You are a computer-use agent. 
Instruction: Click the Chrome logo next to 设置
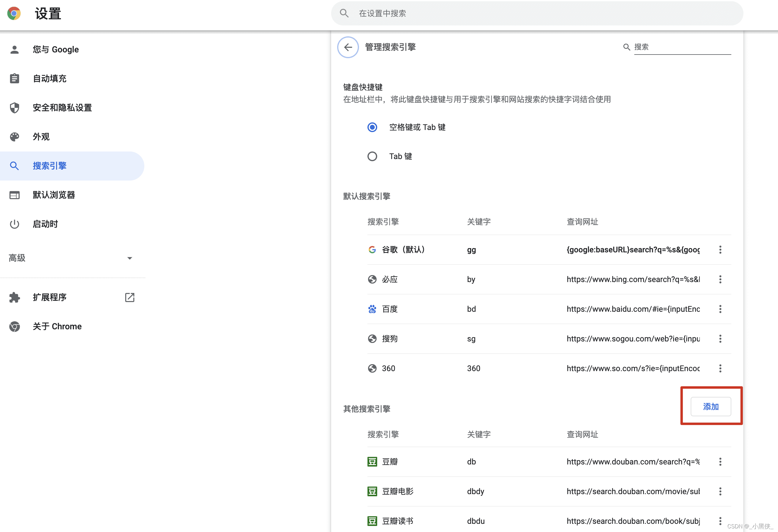click(x=14, y=13)
